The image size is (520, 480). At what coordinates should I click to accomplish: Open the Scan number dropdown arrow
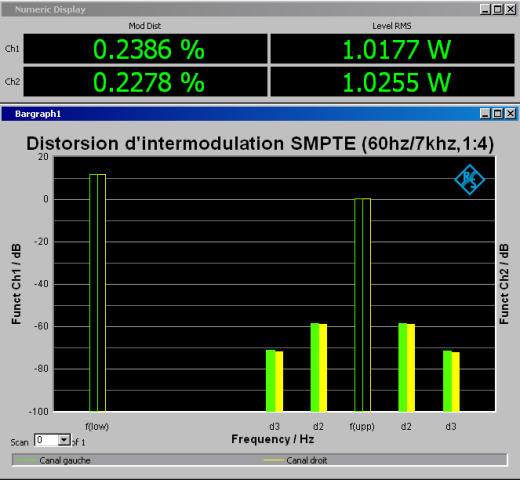point(64,440)
